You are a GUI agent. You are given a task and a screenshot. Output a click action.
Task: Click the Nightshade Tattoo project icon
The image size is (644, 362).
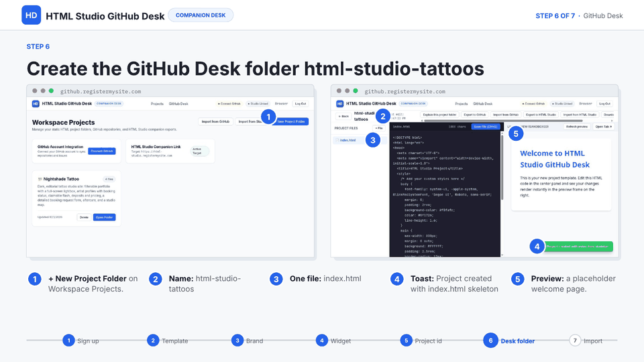point(40,179)
